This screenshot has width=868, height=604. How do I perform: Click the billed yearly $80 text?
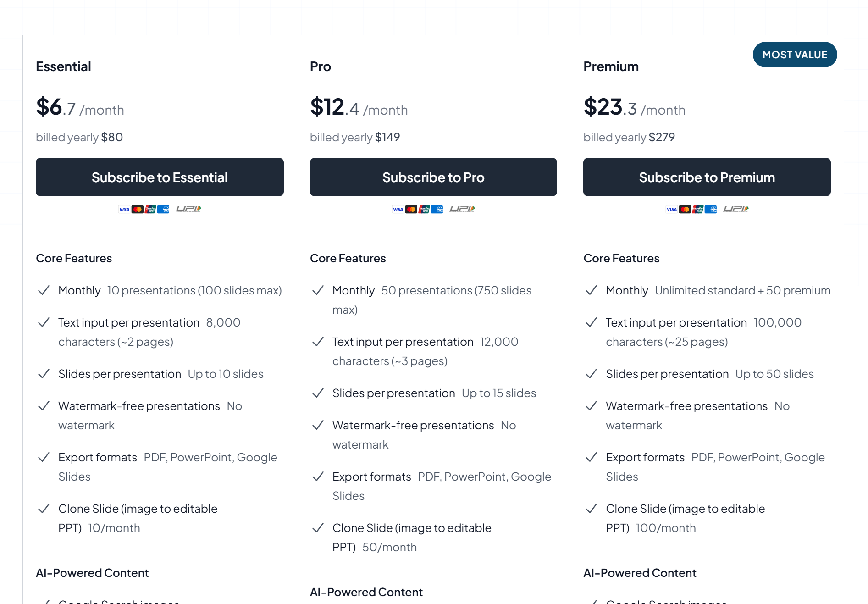(x=79, y=137)
